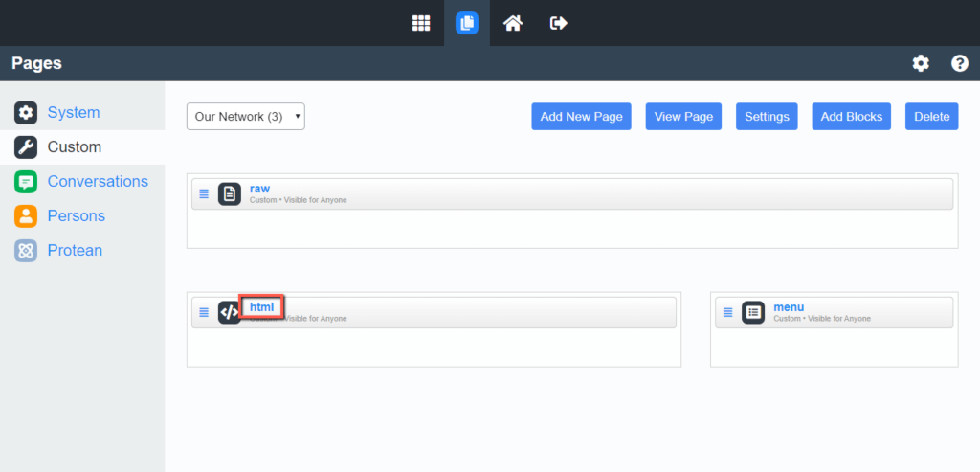Image resolution: width=980 pixels, height=472 pixels.
Task: Open help question mark icon
Action: pyautogui.click(x=960, y=63)
